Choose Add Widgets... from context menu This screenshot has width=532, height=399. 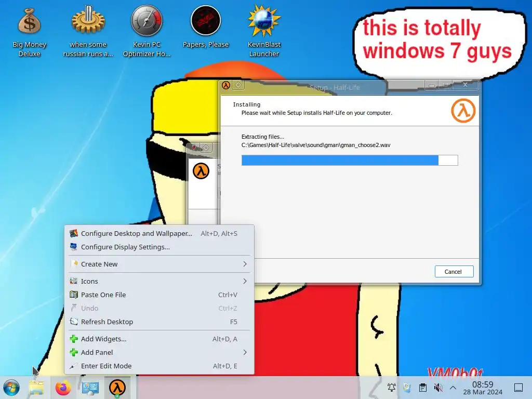pos(159,339)
